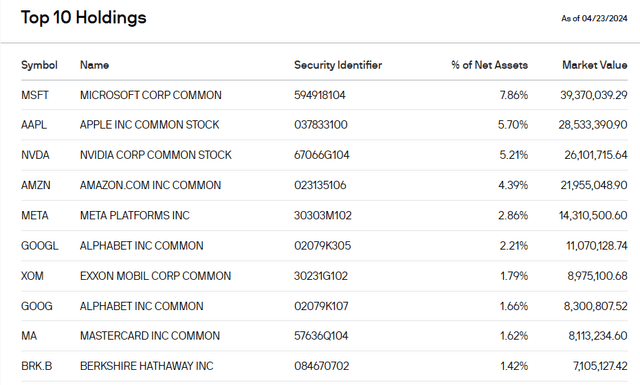Image resolution: width=640 pixels, height=385 pixels.
Task: Click the % of Net Assets header
Action: tap(489, 65)
